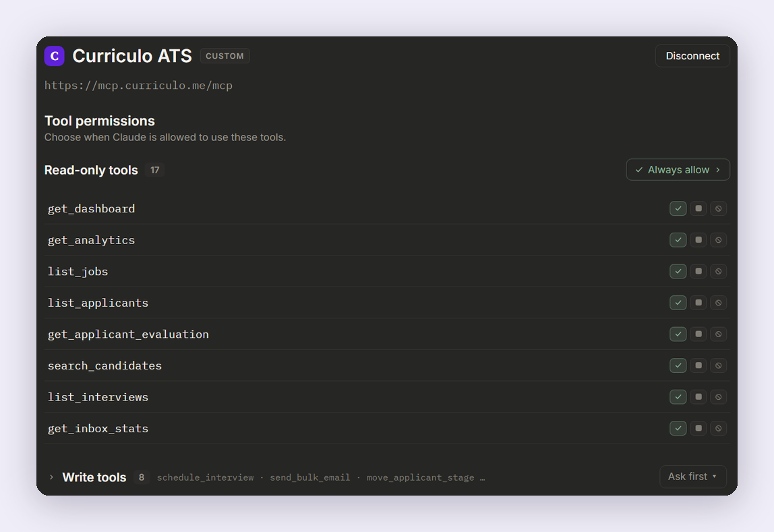Block list_interviews tool (blocked icon)
Screen dimensions: 774x532
point(718,396)
